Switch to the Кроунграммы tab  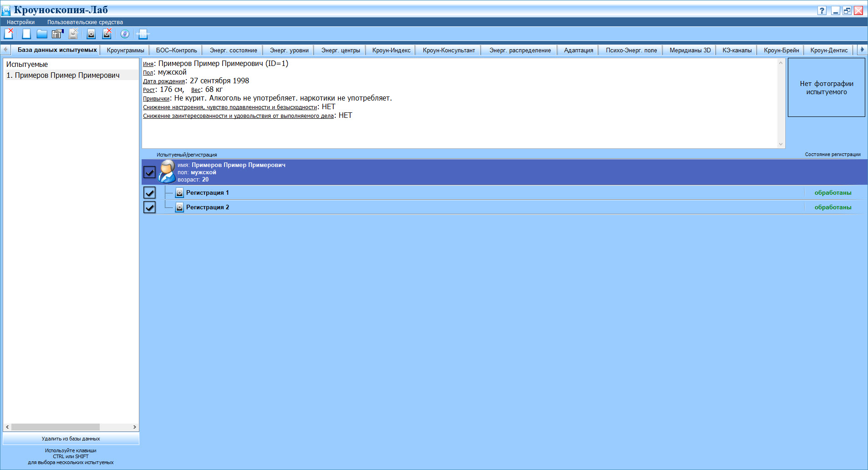(x=126, y=50)
